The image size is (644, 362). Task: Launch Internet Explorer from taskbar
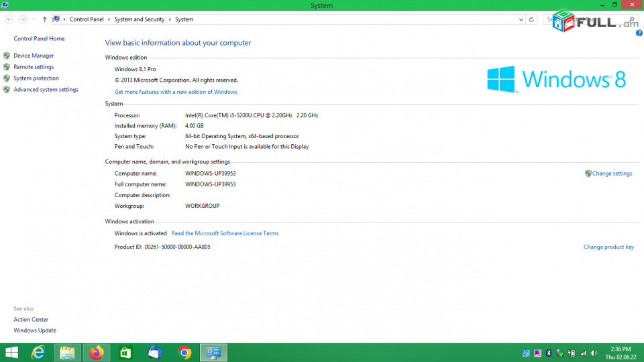pyautogui.click(x=38, y=353)
